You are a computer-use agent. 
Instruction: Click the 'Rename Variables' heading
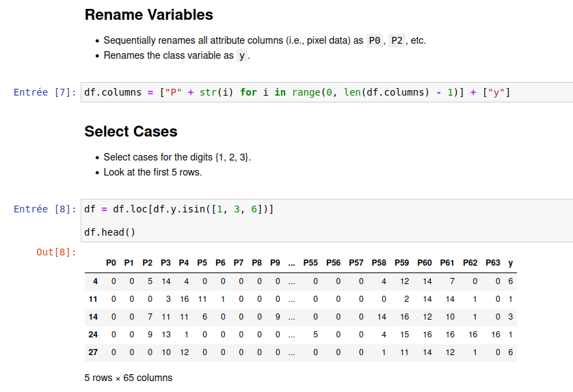tap(148, 15)
